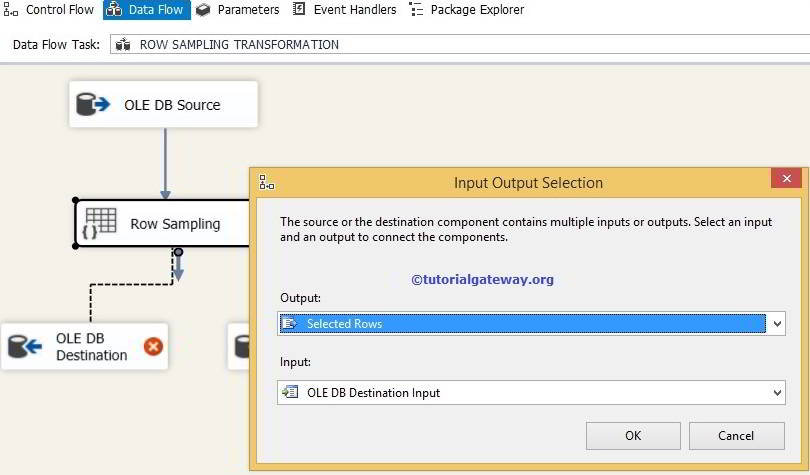
Task: Switch to the Package Explorer tab
Action: tap(466, 9)
